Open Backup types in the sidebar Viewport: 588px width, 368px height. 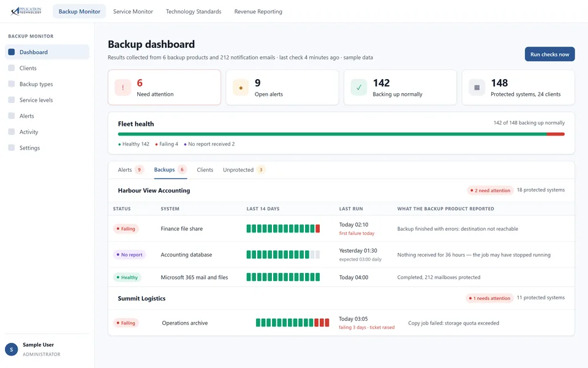coord(47,84)
